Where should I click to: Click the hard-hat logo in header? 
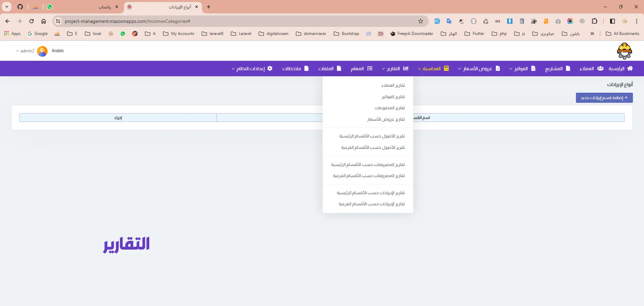624,51
